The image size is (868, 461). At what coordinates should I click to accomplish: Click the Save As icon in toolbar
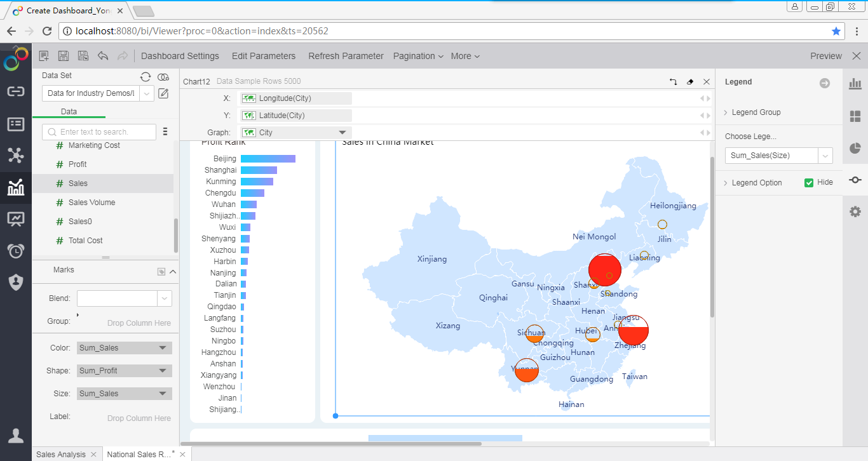[83, 56]
